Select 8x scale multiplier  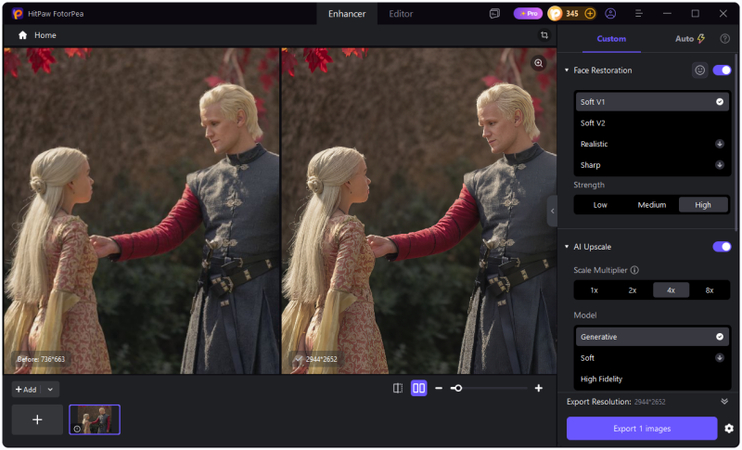(709, 290)
